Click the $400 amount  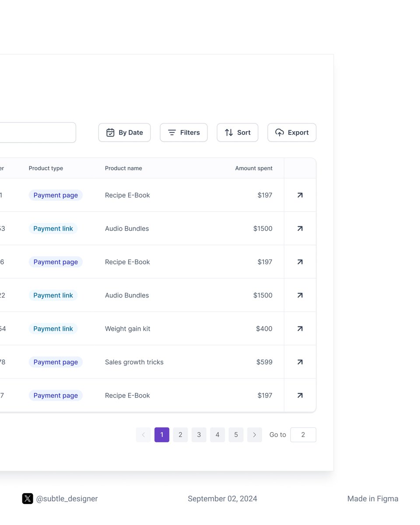[x=264, y=329]
